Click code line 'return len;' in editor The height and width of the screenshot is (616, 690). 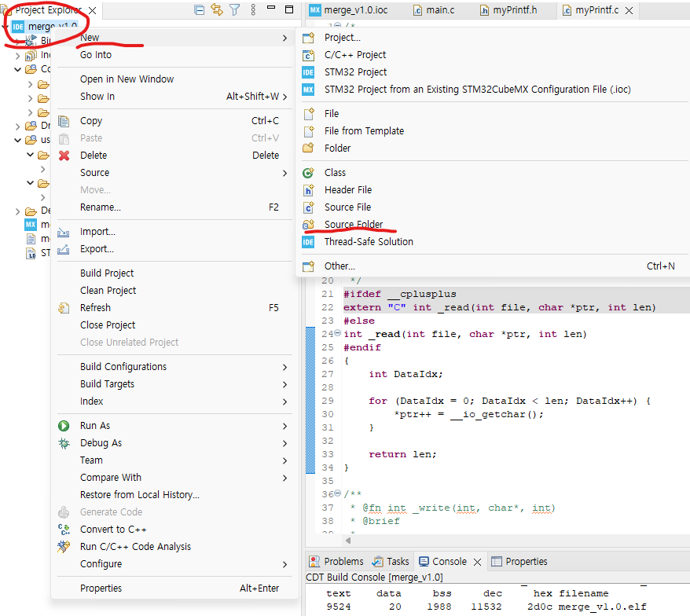(x=402, y=454)
